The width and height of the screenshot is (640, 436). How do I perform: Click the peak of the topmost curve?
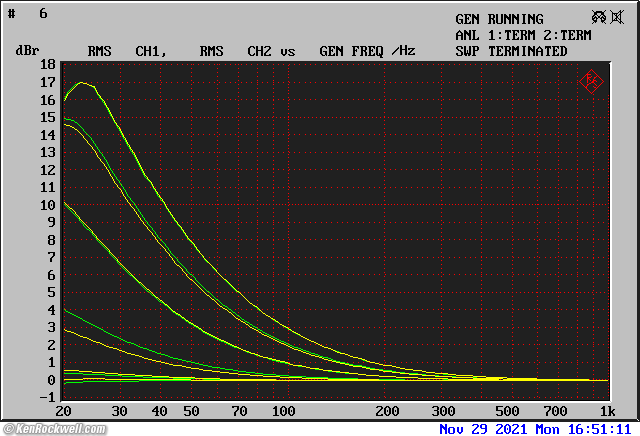[x=81, y=83]
